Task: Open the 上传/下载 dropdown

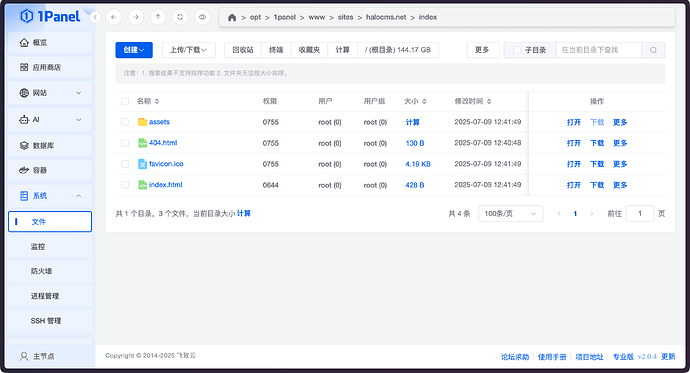Action: click(x=189, y=50)
